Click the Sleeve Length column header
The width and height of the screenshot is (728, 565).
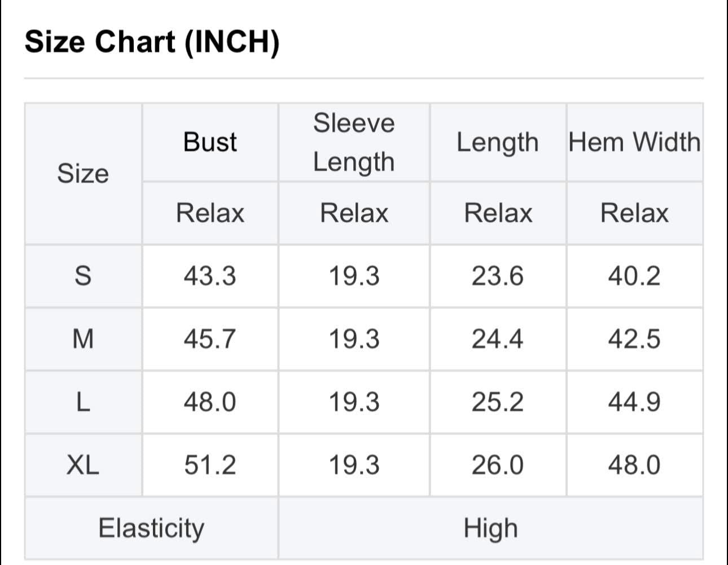[354, 142]
